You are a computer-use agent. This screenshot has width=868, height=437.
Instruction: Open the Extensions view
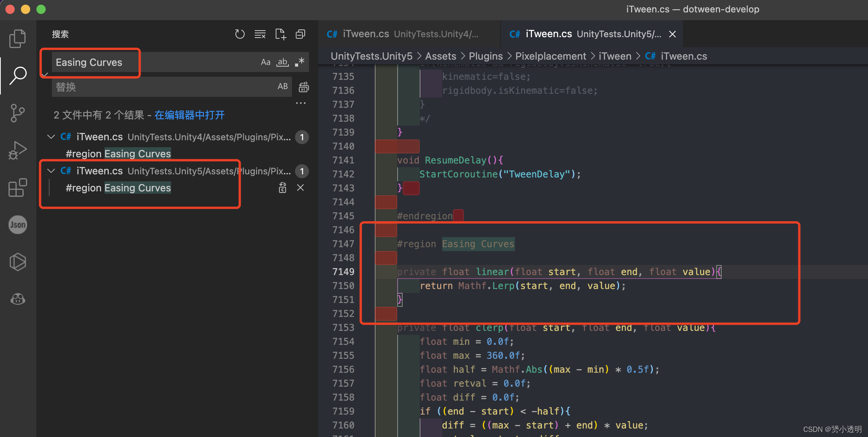17,188
